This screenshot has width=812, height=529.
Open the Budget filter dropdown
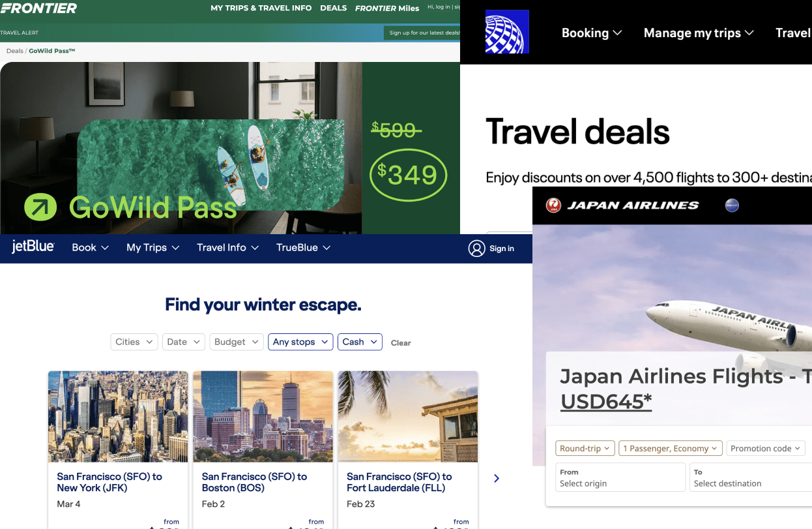click(237, 342)
